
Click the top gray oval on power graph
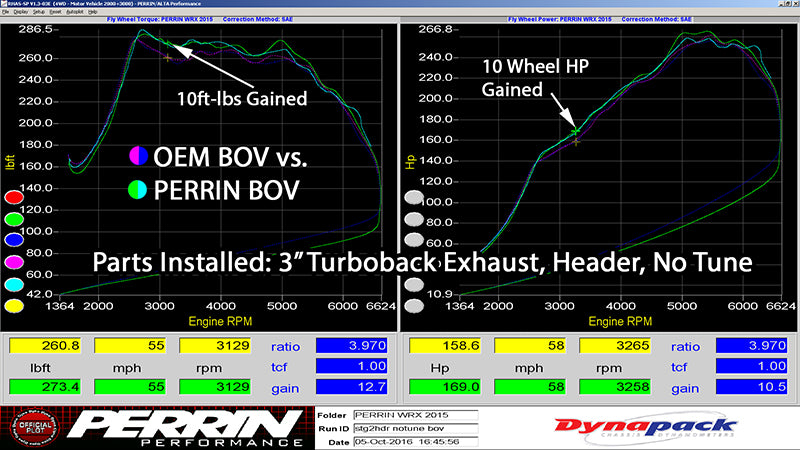[x=415, y=197]
